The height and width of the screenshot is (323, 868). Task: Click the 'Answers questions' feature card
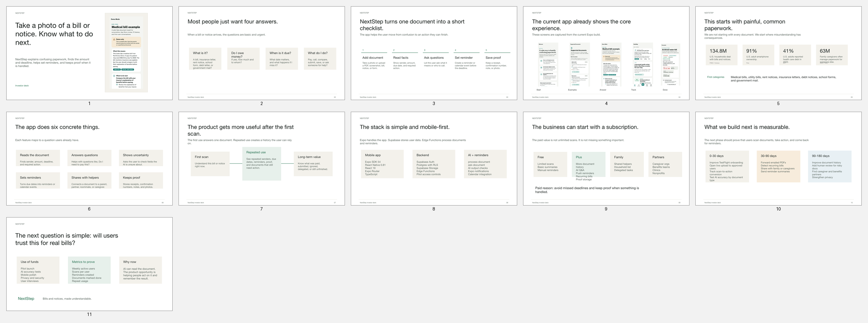tap(89, 158)
